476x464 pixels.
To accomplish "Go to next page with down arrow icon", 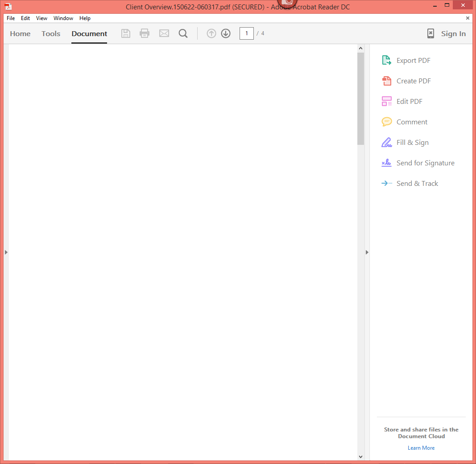I will coord(225,33).
